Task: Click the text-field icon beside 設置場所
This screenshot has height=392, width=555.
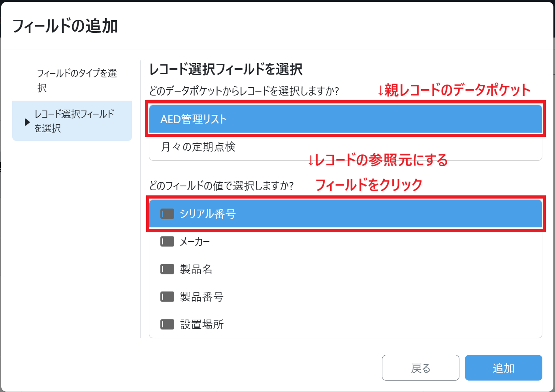Action: tap(167, 324)
